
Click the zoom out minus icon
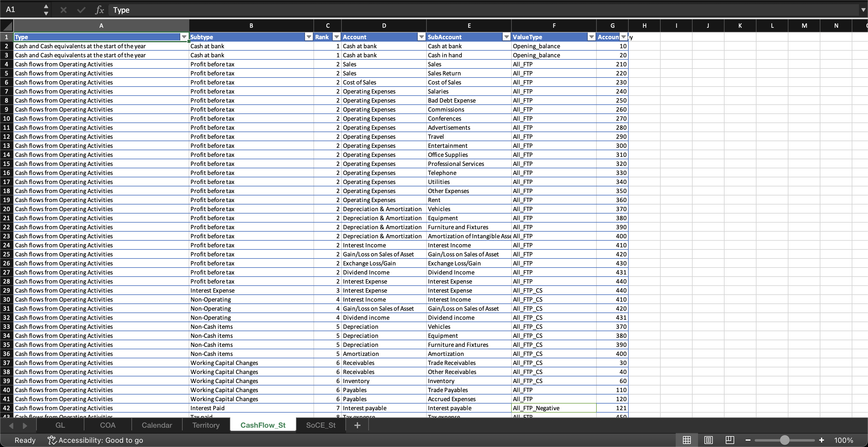(748, 440)
